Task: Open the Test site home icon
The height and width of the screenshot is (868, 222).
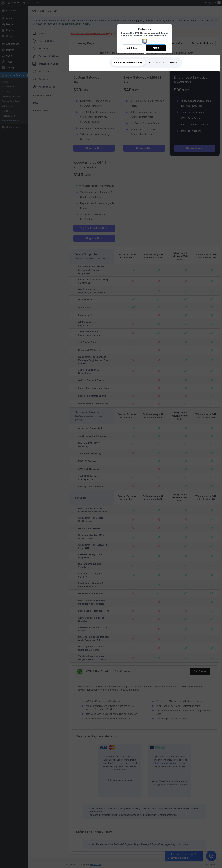Action: 9,3
